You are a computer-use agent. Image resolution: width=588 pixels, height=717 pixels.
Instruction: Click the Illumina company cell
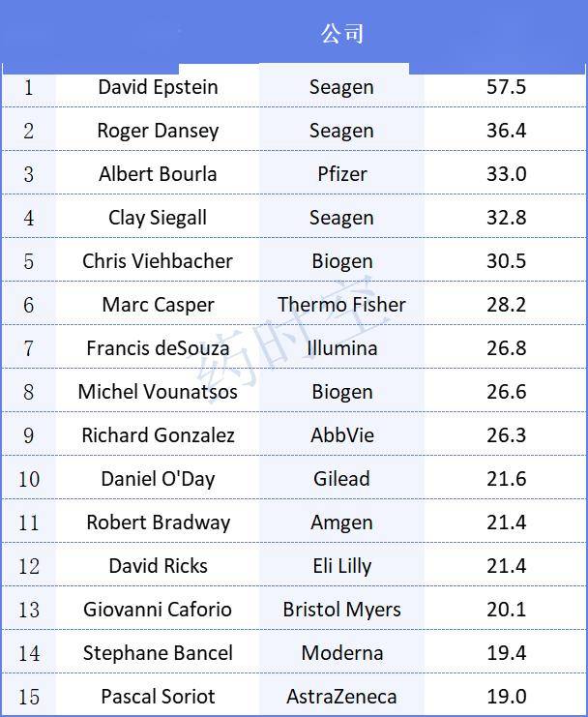[x=341, y=348]
